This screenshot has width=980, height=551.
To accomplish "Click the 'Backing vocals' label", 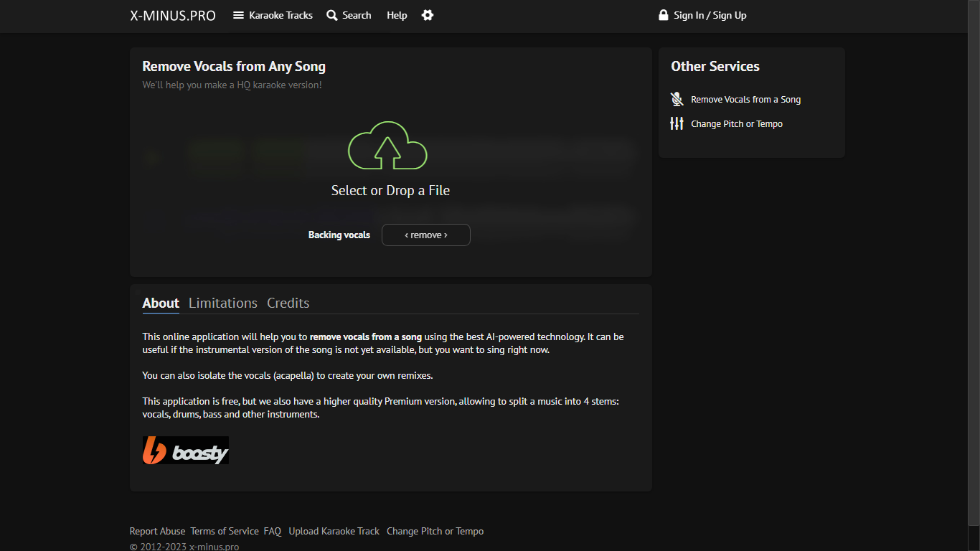I will [339, 235].
